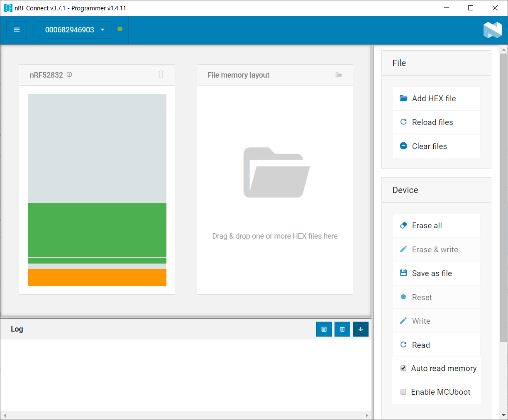Click the 'File memory layout' title

[x=238, y=75]
